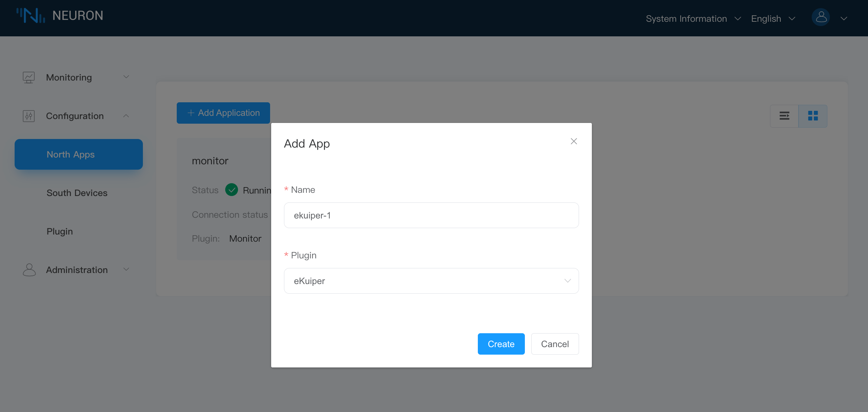This screenshot has width=868, height=412.
Task: Switch to list view layout
Action: (x=784, y=116)
